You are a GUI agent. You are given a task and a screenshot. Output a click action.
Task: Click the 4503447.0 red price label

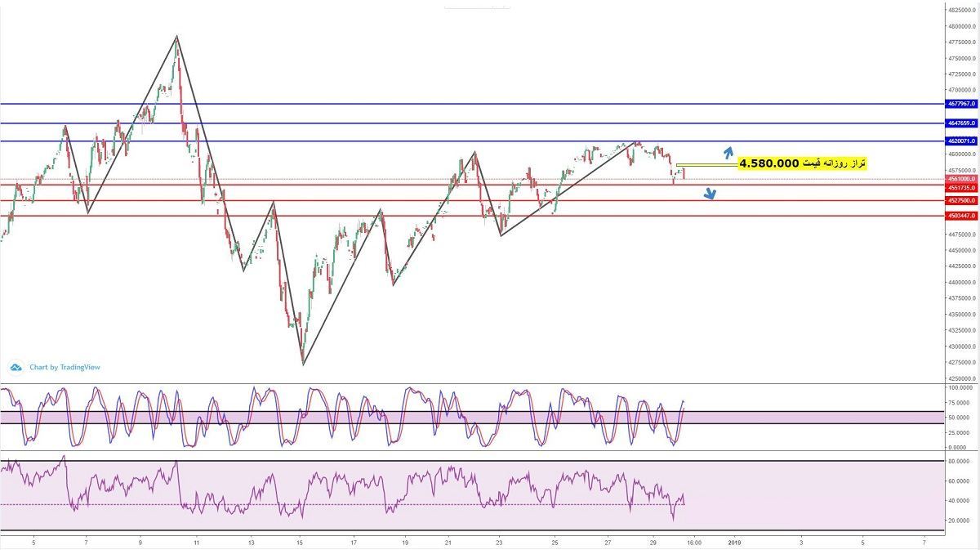click(961, 216)
